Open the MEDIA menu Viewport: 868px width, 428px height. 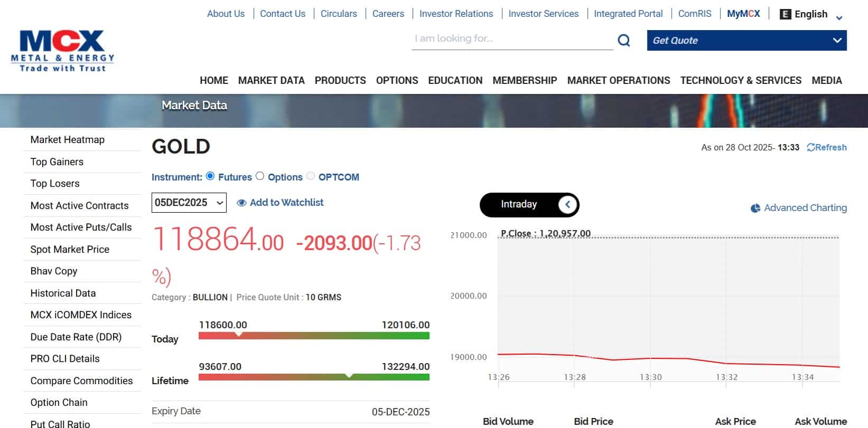click(827, 80)
